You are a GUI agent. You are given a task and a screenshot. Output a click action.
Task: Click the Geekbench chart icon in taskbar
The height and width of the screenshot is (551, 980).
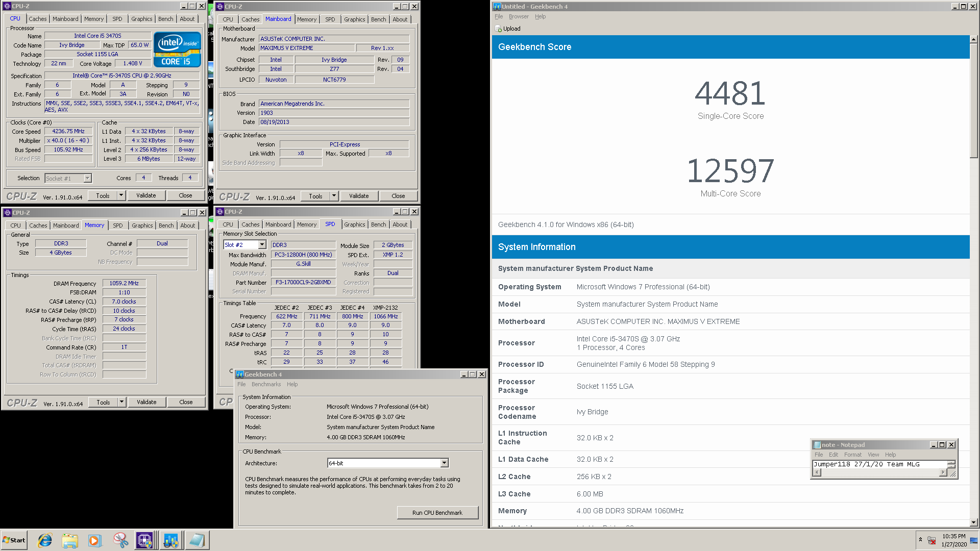pos(170,540)
